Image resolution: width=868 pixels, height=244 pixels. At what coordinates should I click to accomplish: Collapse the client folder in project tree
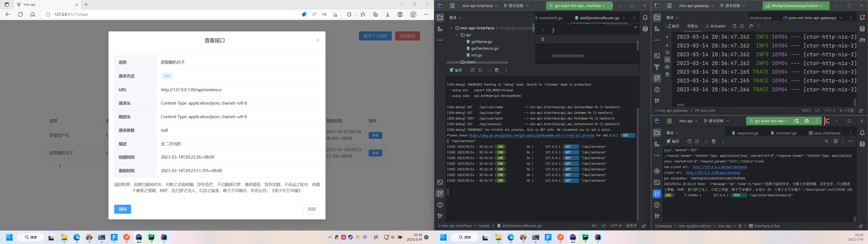457,62
